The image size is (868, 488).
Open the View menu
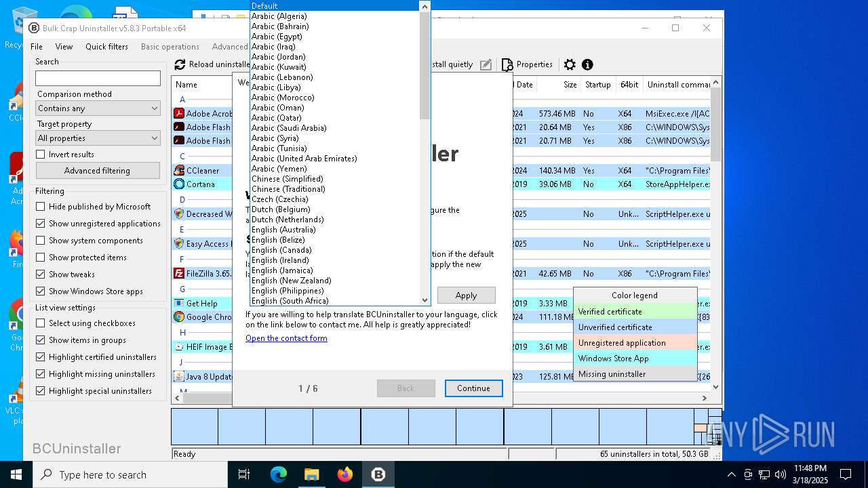(x=64, y=47)
